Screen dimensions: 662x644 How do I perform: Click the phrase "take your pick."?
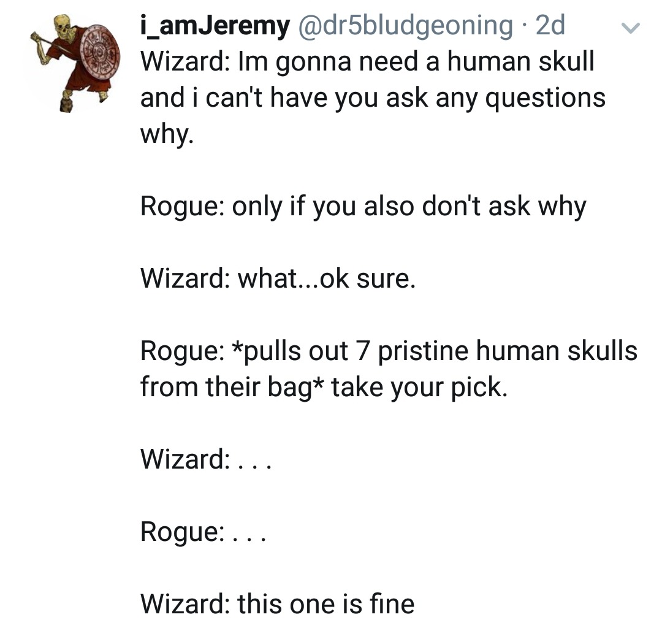coord(420,388)
